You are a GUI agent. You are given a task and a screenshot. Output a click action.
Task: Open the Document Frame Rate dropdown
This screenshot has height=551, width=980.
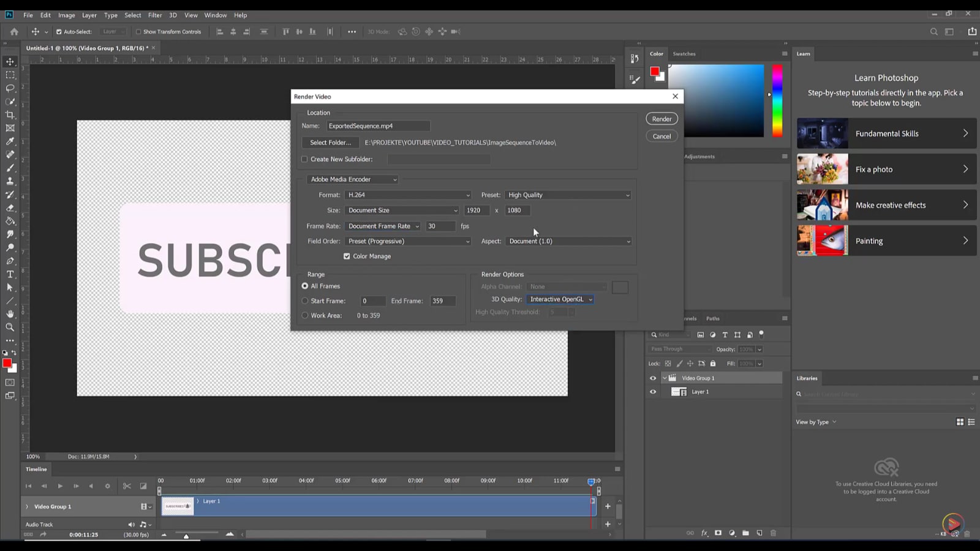coord(383,226)
